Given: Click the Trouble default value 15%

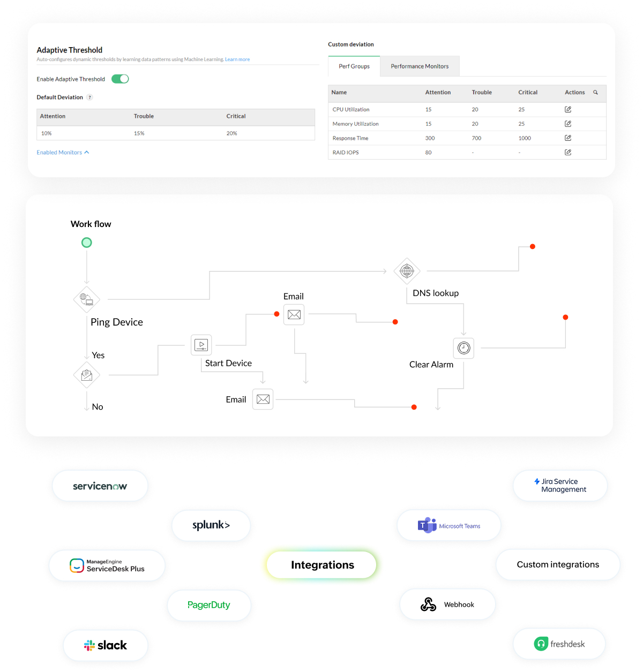Looking at the screenshot, I should tap(139, 133).
